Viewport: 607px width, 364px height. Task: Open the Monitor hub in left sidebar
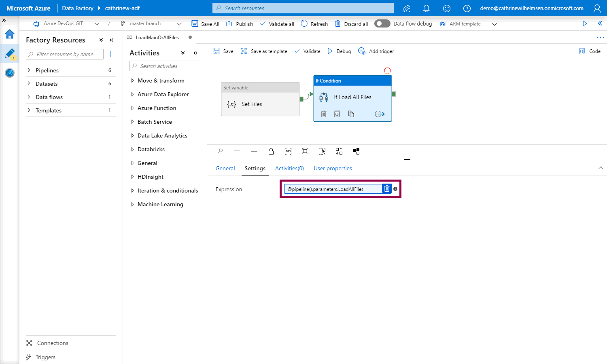[10, 73]
